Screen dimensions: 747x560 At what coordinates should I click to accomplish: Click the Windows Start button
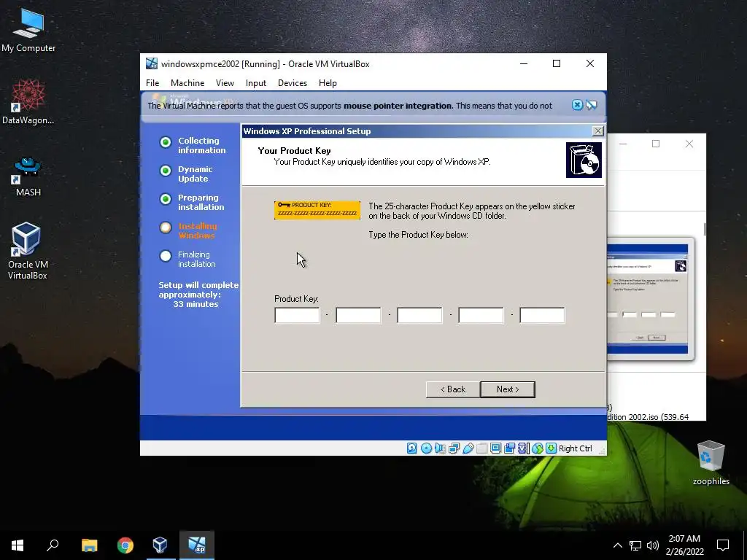point(18,545)
